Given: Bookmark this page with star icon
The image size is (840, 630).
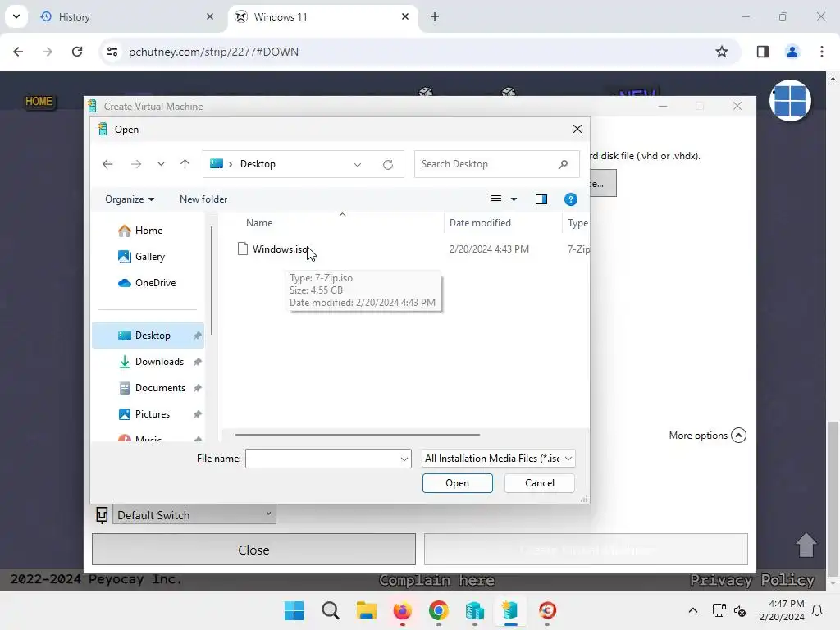Looking at the screenshot, I should [x=722, y=52].
